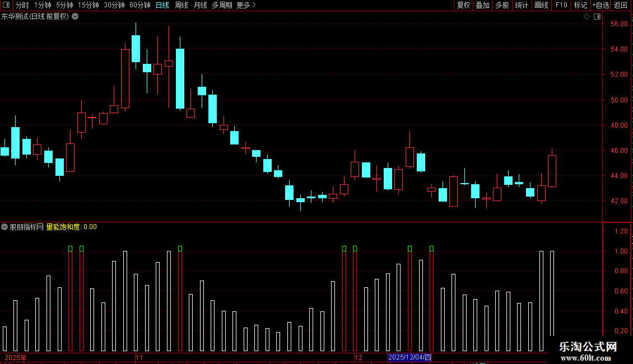Image resolution: width=633 pixels, height=364 pixels.
Task: Click the 50.00 price axis label
Action: point(619,100)
